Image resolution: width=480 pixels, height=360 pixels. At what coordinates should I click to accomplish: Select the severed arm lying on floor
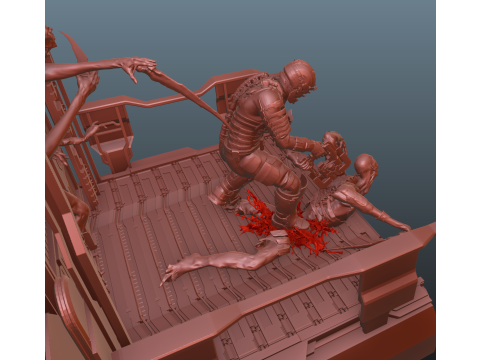[225, 259]
